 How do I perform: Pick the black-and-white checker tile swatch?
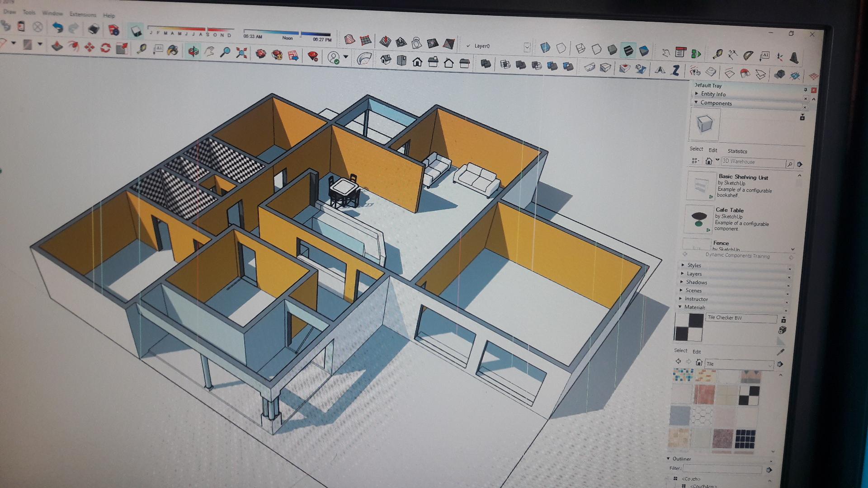click(x=749, y=395)
